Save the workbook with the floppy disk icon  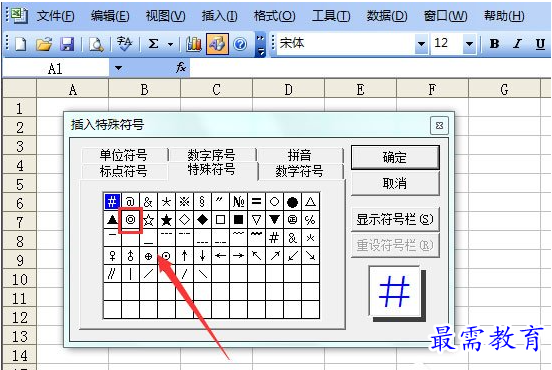[x=67, y=44]
